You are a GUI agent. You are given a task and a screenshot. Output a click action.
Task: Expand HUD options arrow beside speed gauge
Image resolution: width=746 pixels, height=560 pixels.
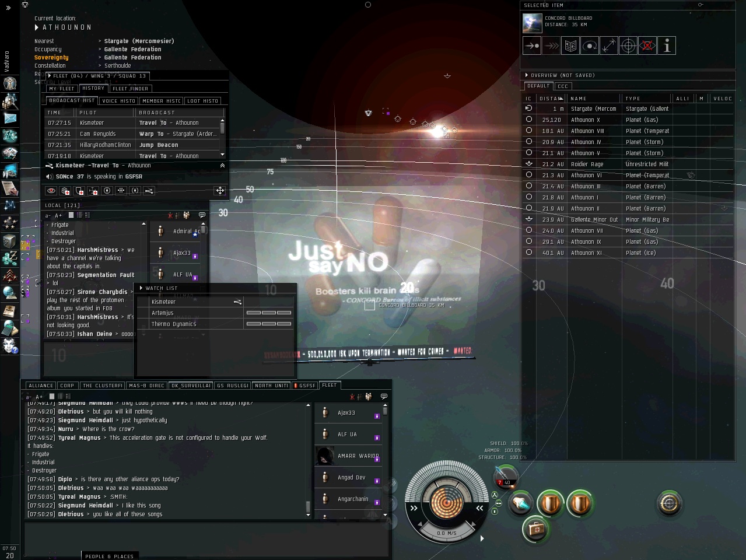[482, 538]
